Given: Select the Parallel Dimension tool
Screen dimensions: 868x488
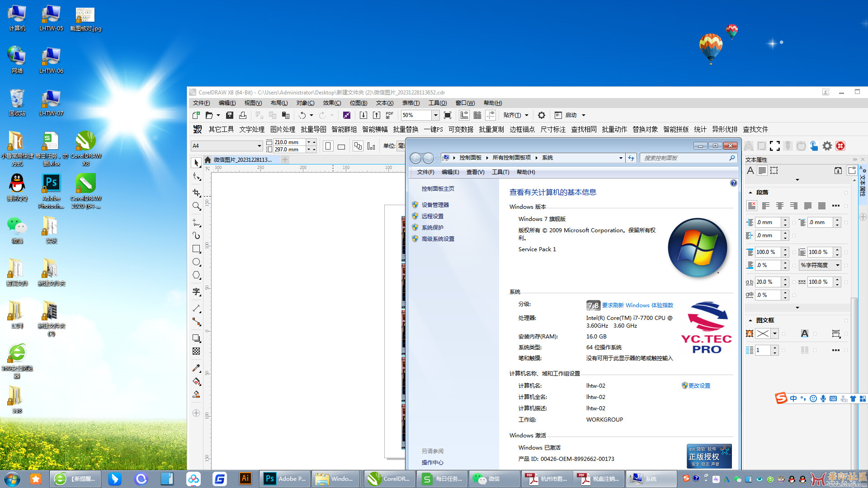Looking at the screenshot, I should (196, 308).
